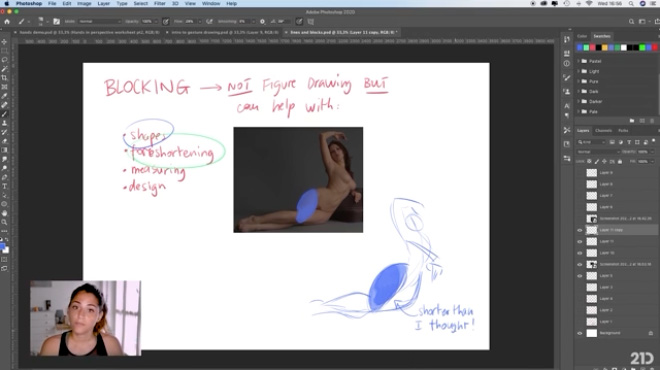Select the Type tool

click(x=4, y=186)
